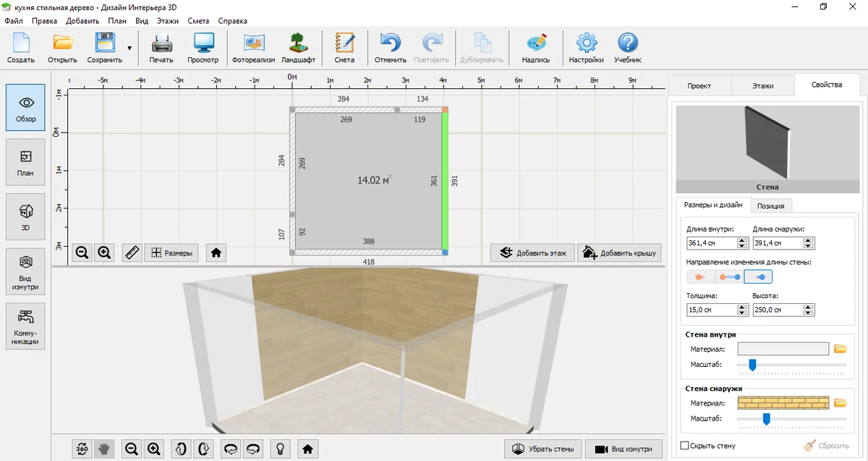The image size is (868, 461).
Task: Select the middle wall length direction option
Action: [729, 276]
